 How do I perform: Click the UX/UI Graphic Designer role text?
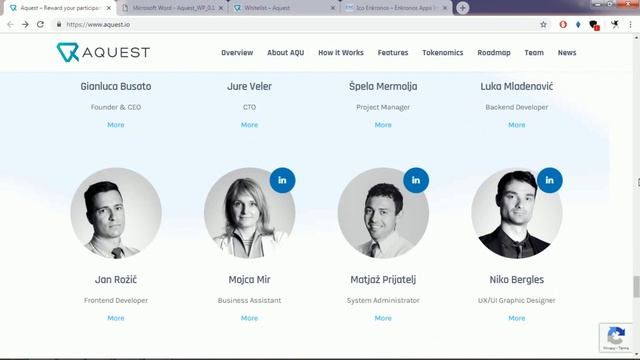517,300
